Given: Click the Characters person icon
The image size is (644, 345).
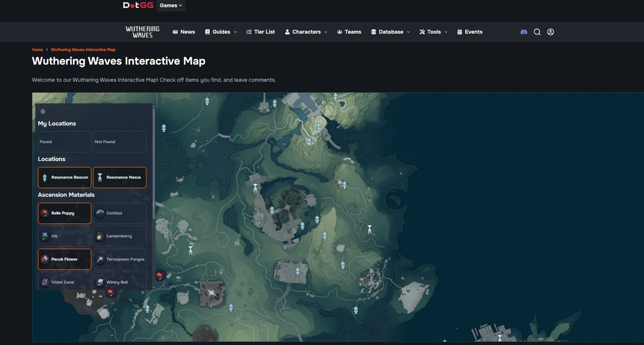Looking at the screenshot, I should (x=287, y=32).
